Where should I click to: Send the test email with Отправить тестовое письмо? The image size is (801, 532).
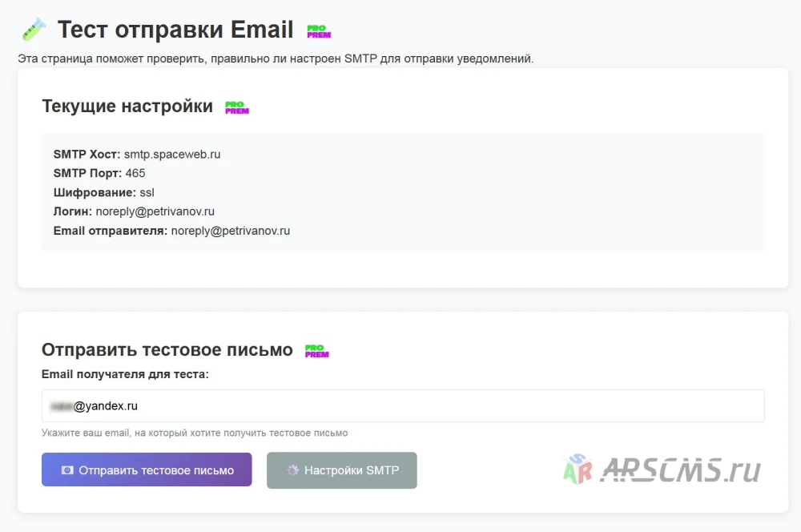(147, 470)
